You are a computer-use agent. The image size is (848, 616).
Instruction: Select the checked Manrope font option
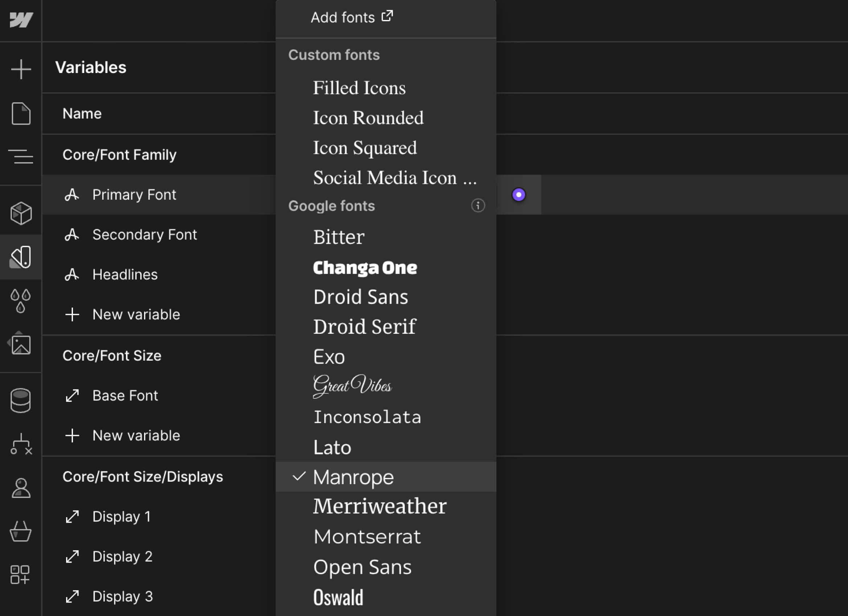tap(353, 477)
